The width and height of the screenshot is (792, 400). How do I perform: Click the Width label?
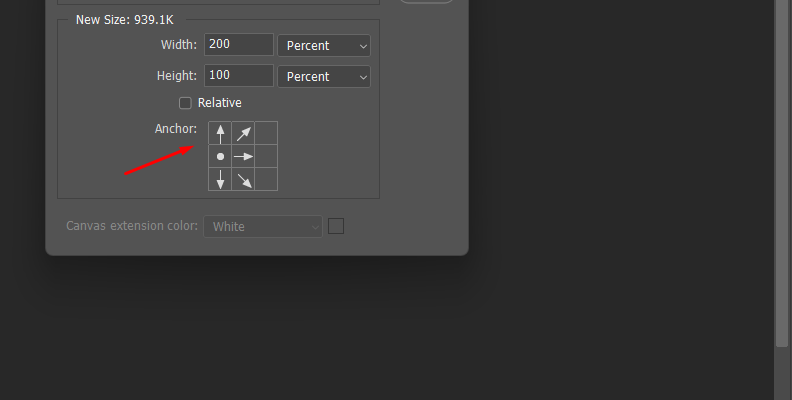click(x=179, y=44)
